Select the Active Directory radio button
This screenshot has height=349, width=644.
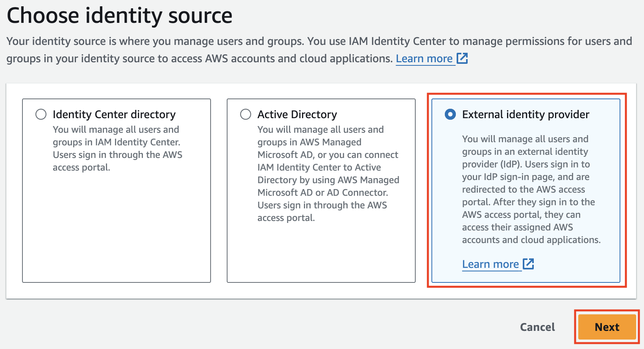[246, 114]
